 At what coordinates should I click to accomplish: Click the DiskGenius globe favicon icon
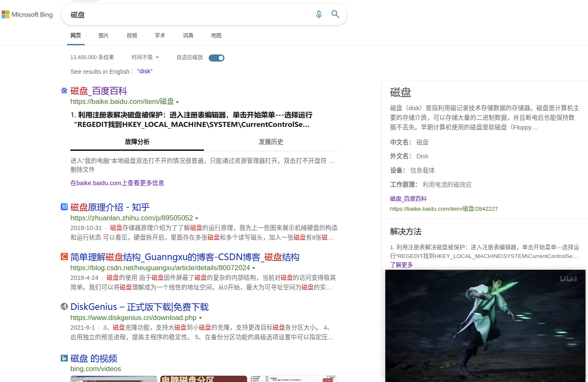click(64, 307)
